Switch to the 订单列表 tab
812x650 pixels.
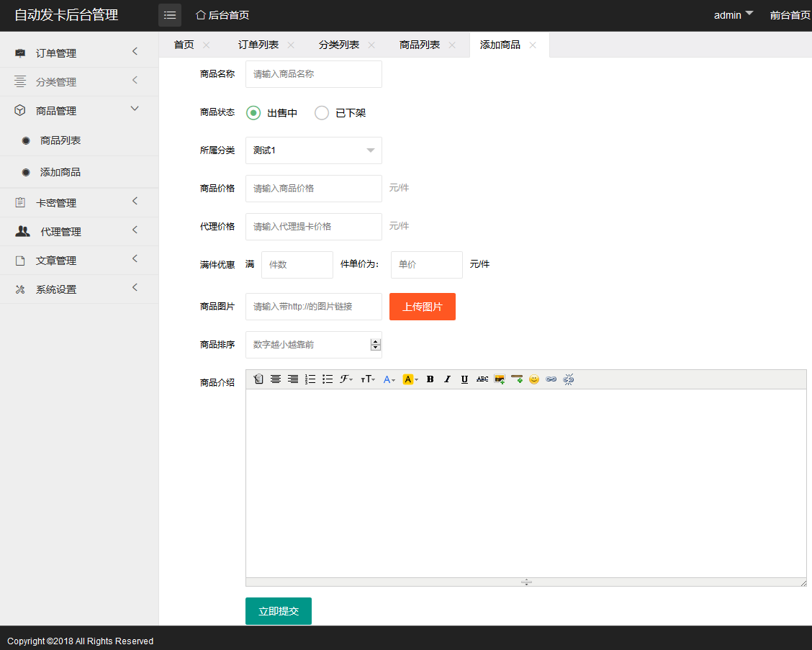tap(258, 45)
